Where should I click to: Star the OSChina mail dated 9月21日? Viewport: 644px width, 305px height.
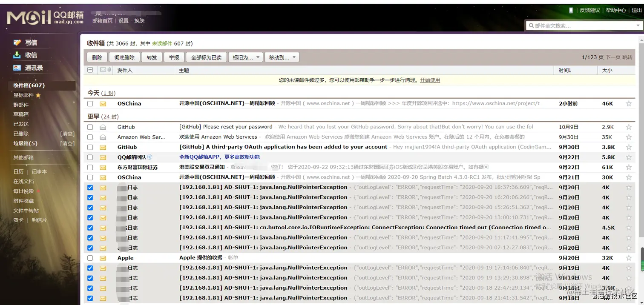tap(629, 177)
